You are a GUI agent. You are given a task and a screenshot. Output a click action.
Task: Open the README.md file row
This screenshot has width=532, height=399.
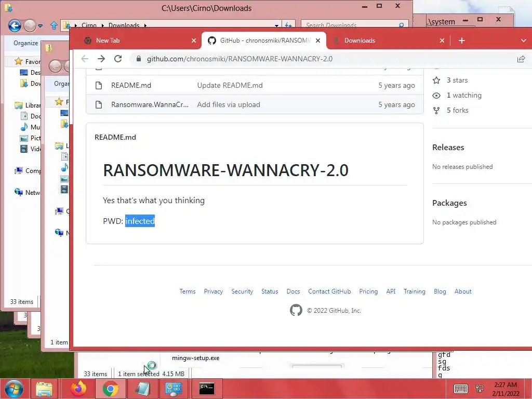pyautogui.click(x=131, y=85)
